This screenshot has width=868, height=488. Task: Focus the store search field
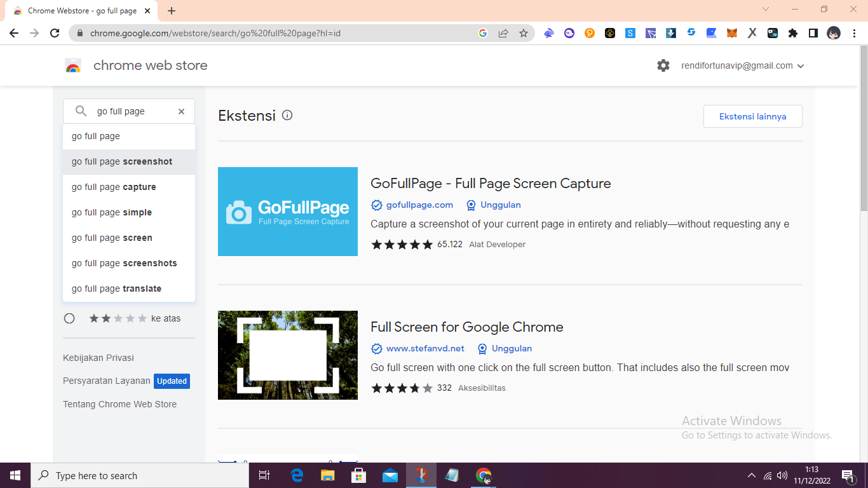point(130,111)
